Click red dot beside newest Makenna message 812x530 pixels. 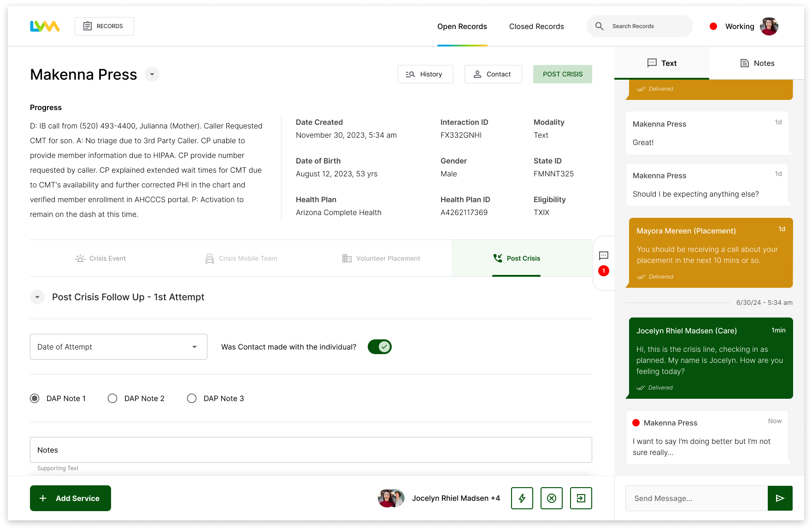coord(636,423)
